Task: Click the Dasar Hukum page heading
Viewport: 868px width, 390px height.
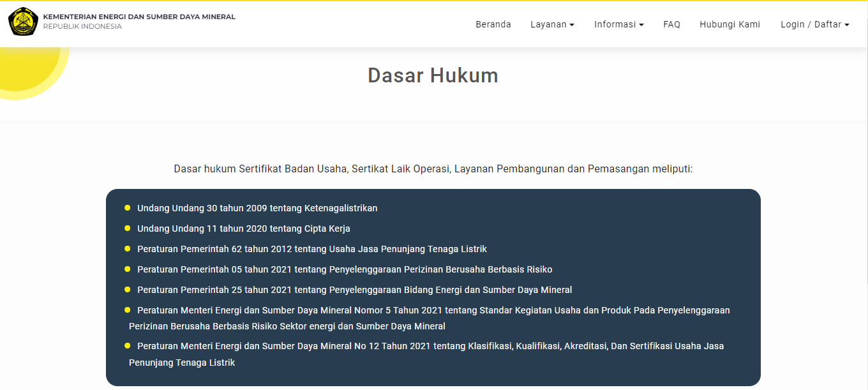Action: tap(433, 75)
